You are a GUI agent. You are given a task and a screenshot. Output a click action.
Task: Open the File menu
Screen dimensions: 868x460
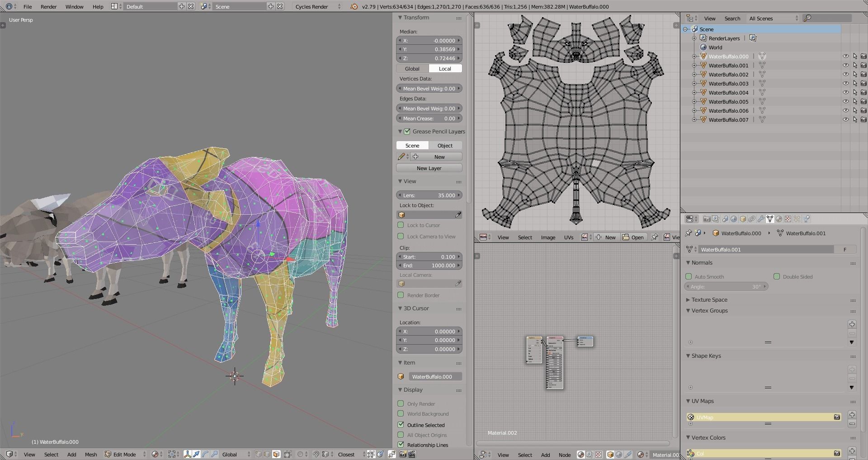pos(28,6)
